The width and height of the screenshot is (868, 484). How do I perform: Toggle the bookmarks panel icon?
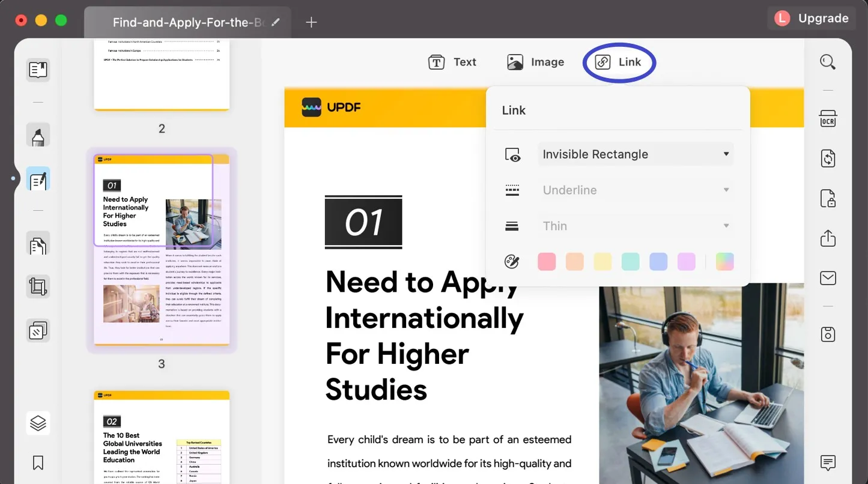[38, 462]
